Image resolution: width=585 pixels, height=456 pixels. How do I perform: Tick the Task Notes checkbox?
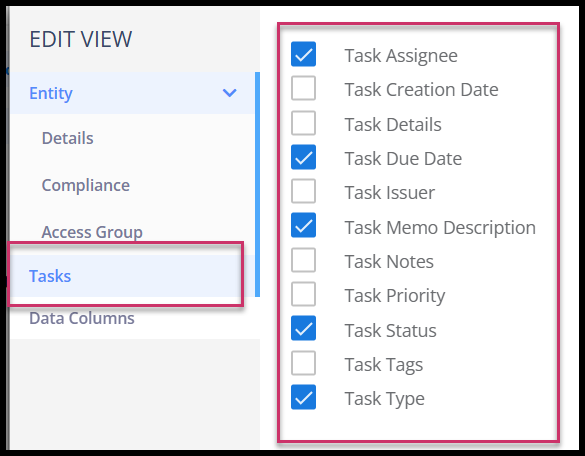click(303, 260)
